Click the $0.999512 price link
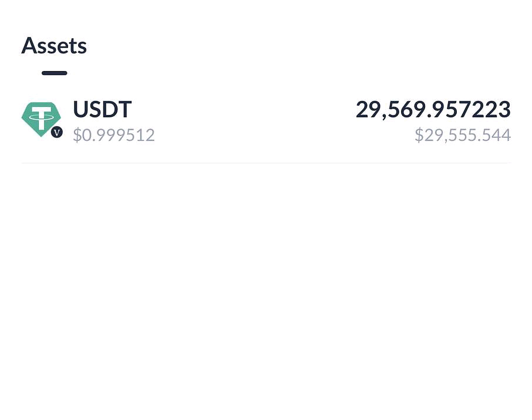This screenshot has height=420, width=532. tap(114, 135)
